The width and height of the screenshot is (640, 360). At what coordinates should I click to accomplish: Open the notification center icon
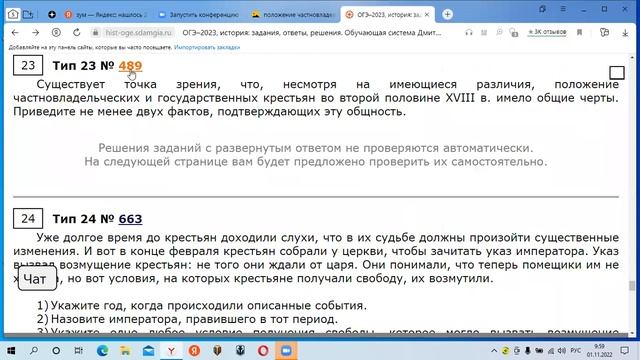(x=624, y=351)
